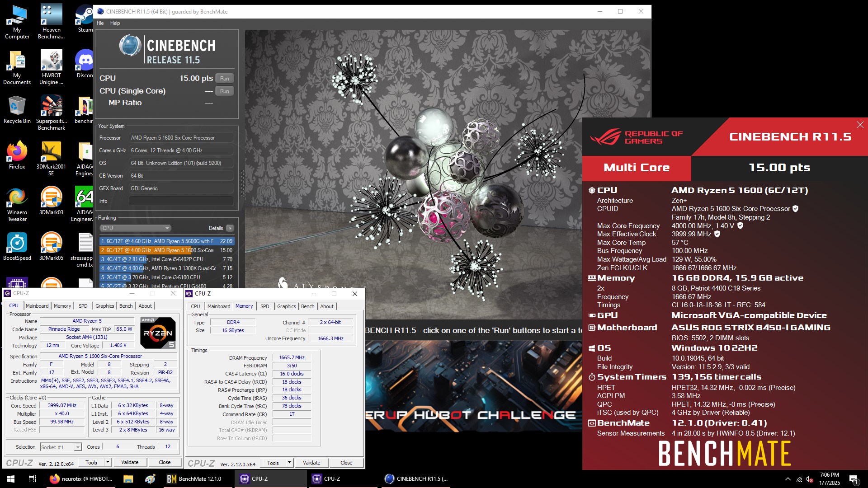Open the Recycle Bin
This screenshot has width=868, height=488.
coord(17,110)
